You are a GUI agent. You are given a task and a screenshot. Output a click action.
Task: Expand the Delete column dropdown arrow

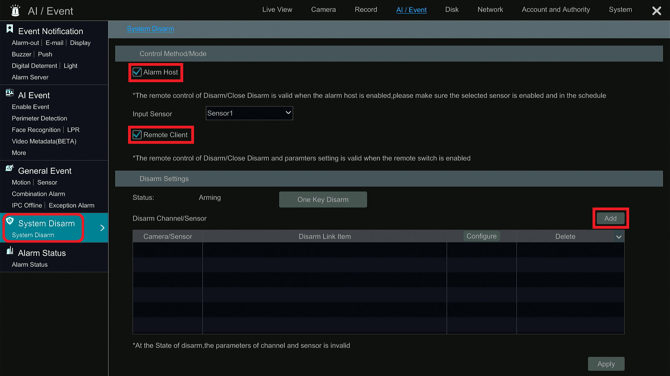pos(618,237)
